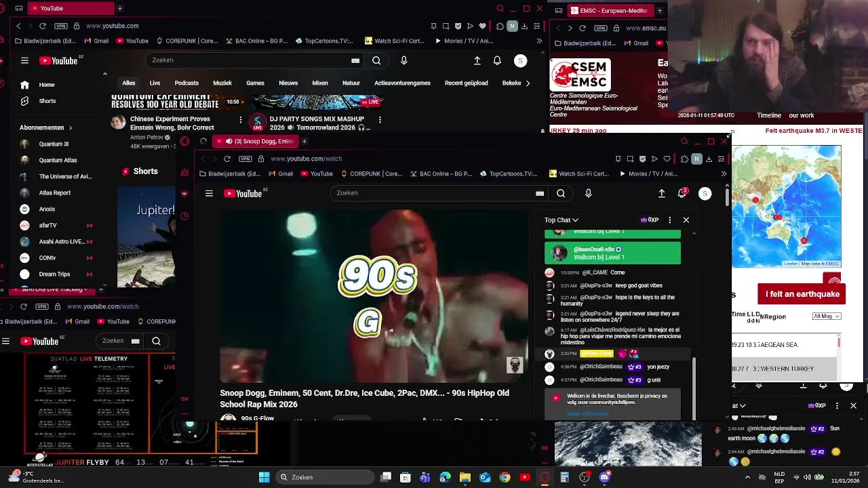Open the YouTube guide menu in back window
This screenshot has width=868, height=488.
pos(24,60)
